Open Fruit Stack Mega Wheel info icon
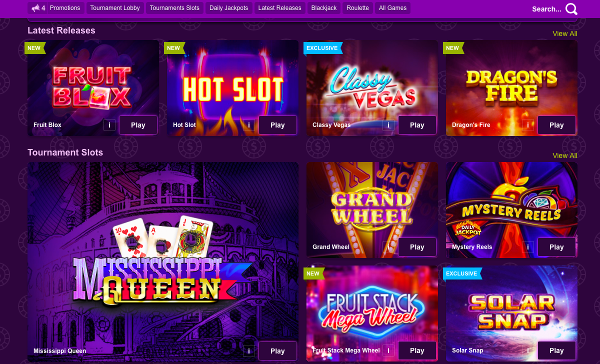The width and height of the screenshot is (600, 364). pyautogui.click(x=388, y=350)
